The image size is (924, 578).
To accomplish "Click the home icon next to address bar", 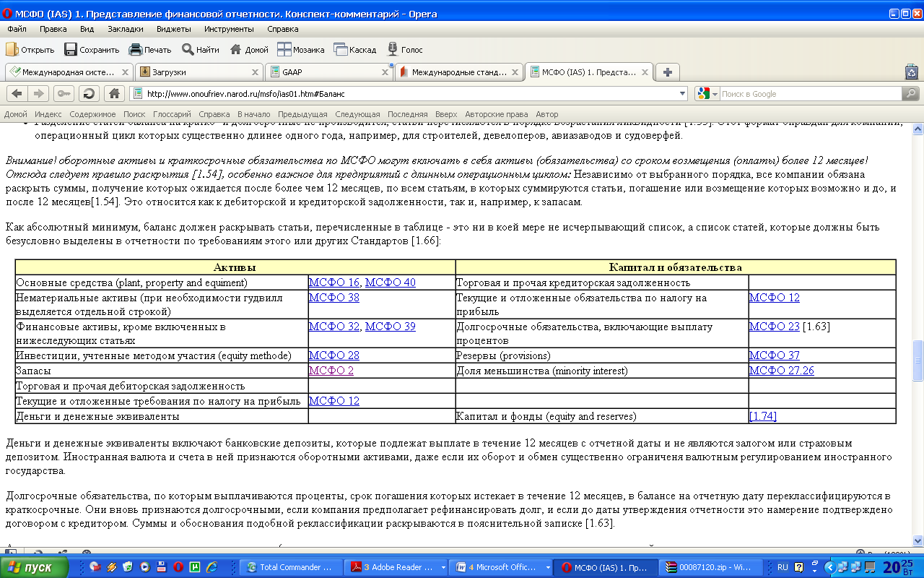I will pyautogui.click(x=113, y=93).
